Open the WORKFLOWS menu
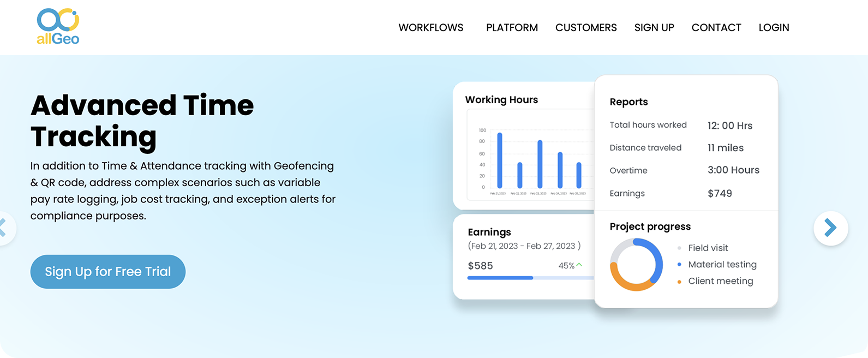Viewport: 868px width, 358px height. pos(430,28)
